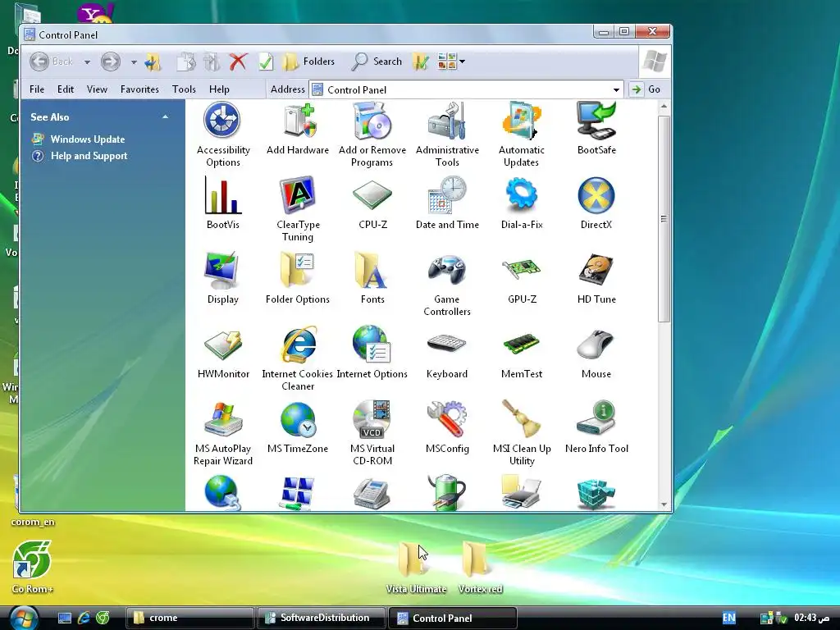This screenshot has height=630, width=840.
Task: Select Vortex red desktop folder
Action: point(480,568)
